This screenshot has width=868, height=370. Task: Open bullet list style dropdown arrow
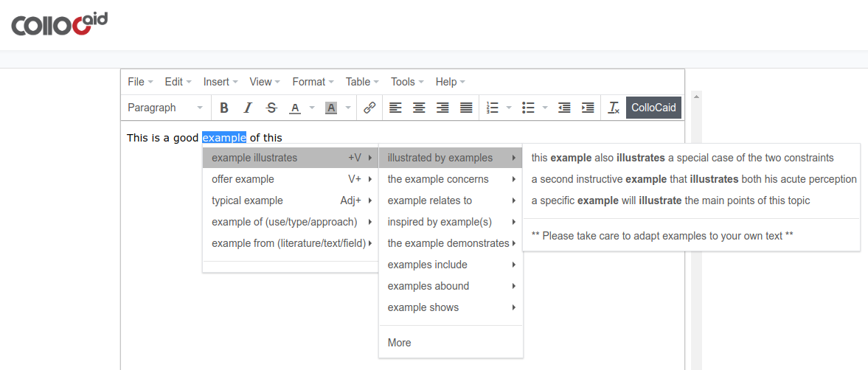coord(545,108)
